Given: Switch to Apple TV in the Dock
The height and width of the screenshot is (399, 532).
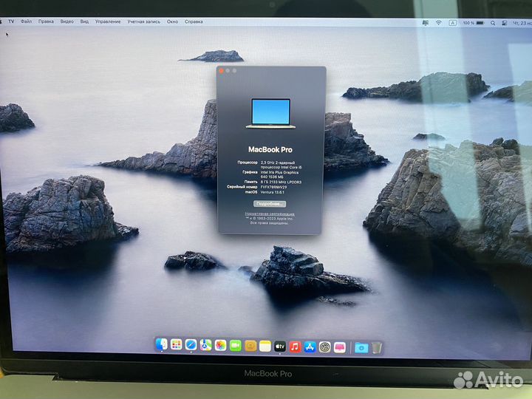Looking at the screenshot, I should [x=280, y=347].
